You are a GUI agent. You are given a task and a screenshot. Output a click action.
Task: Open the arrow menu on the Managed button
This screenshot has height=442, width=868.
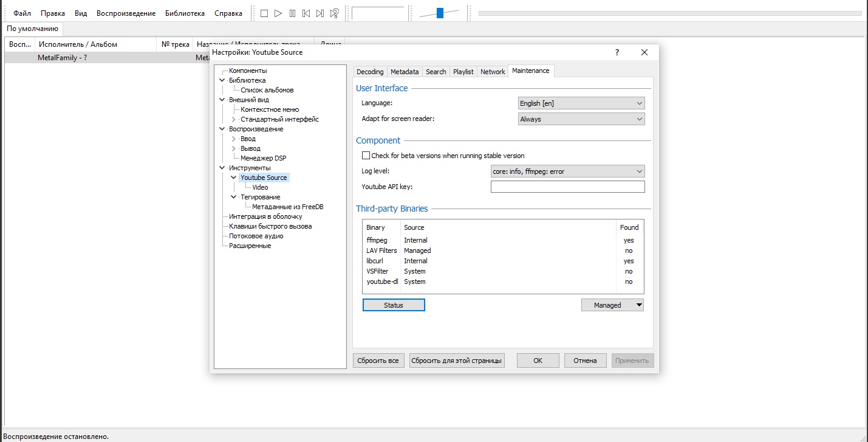click(638, 305)
